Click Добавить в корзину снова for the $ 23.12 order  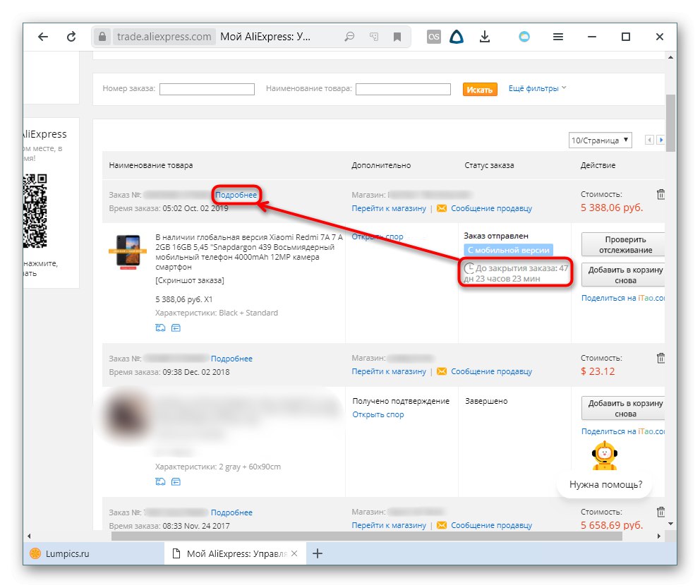(624, 408)
